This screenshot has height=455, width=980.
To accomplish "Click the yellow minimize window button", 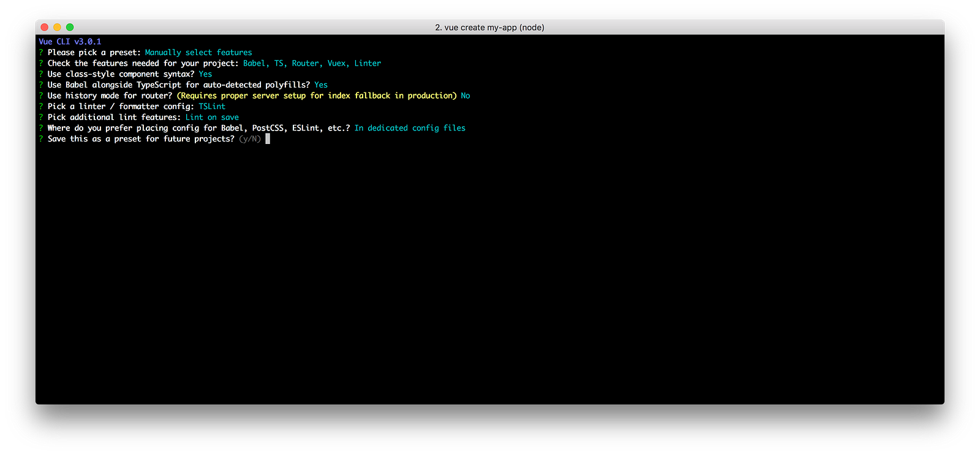I will [57, 27].
